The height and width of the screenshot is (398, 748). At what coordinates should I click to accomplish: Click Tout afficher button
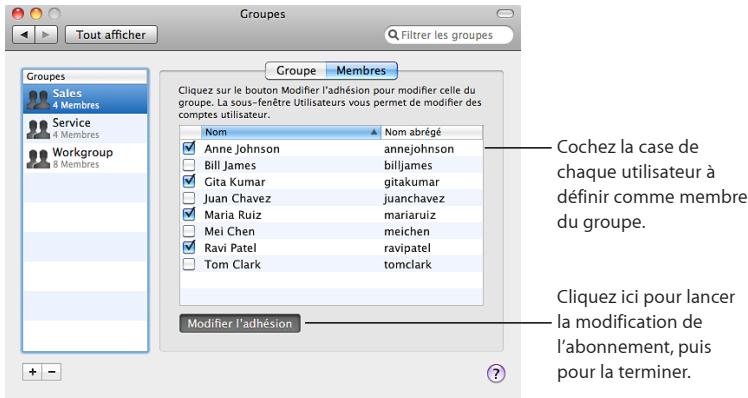[111, 35]
